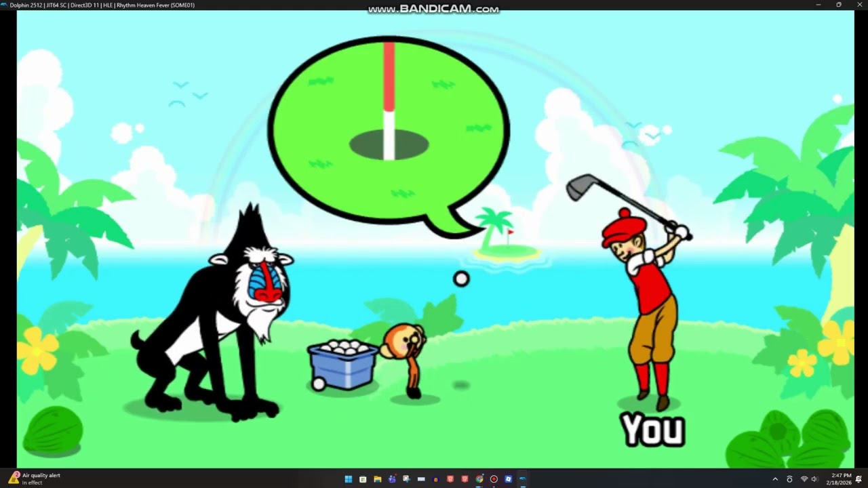
Task: Click the Rhythm Heaven Fever window title
Action: pyautogui.click(x=102, y=5)
